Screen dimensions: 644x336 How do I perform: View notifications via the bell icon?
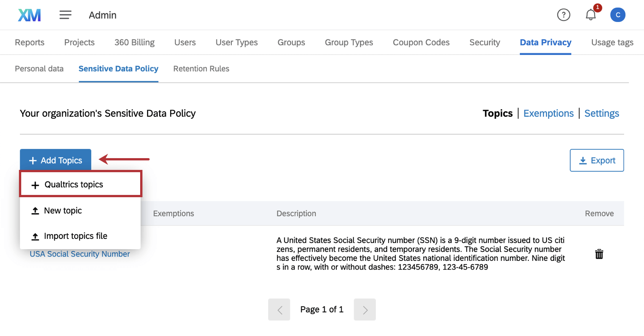591,15
